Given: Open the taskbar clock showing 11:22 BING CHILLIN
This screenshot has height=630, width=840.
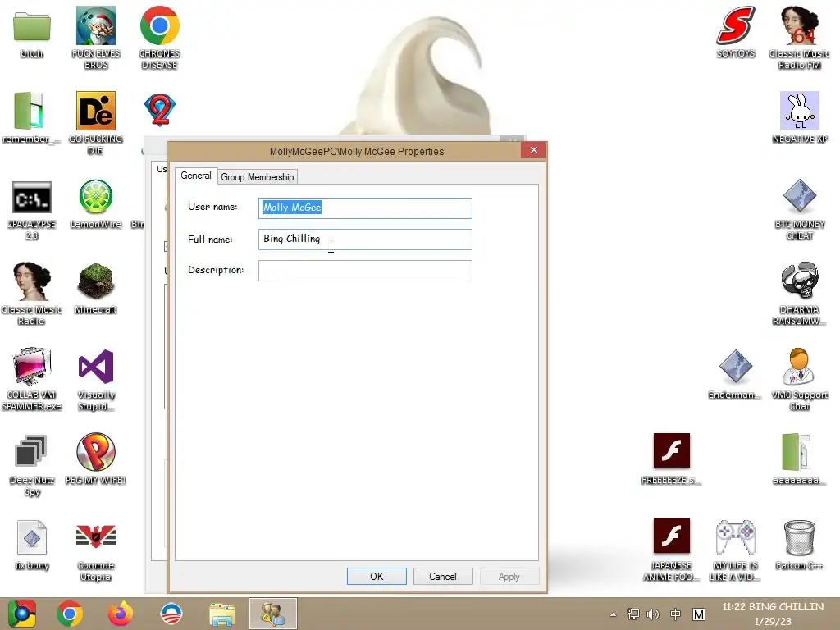Looking at the screenshot, I should pos(773,614).
